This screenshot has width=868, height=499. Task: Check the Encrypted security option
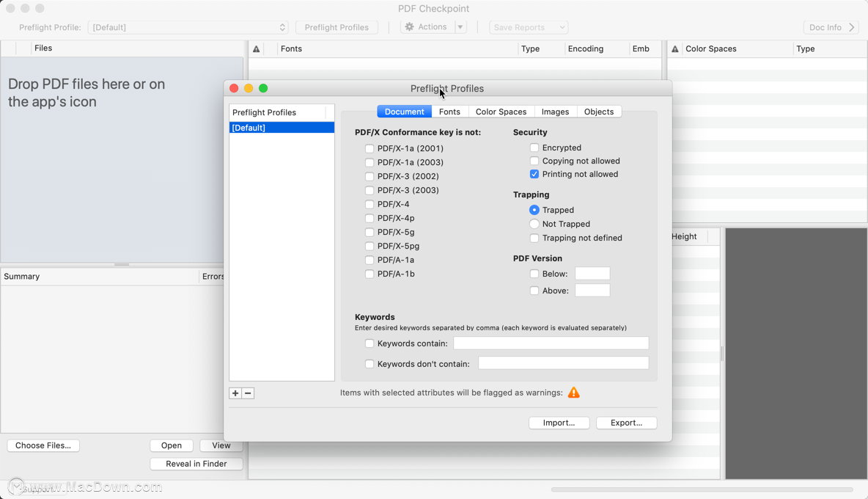tap(534, 147)
